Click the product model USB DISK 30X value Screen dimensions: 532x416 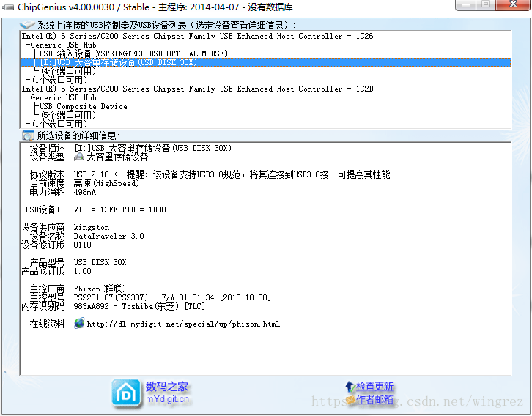coord(100,262)
